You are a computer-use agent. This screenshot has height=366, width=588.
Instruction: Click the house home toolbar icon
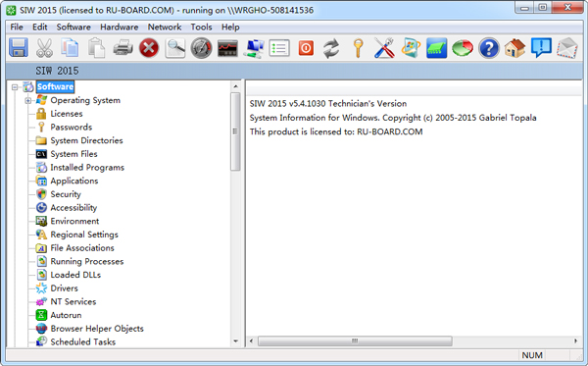click(x=514, y=48)
